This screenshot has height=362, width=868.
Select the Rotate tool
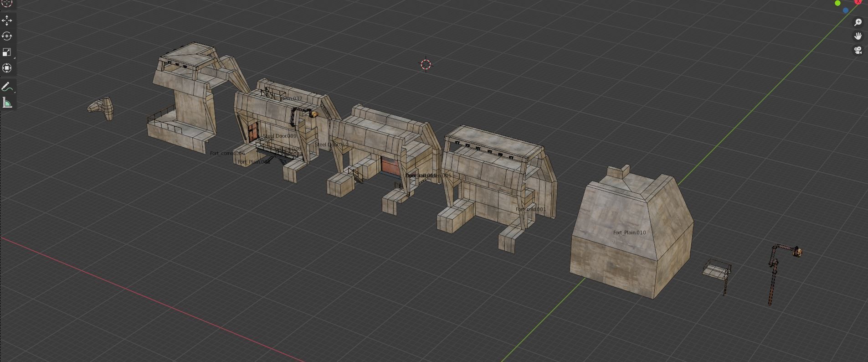point(7,36)
